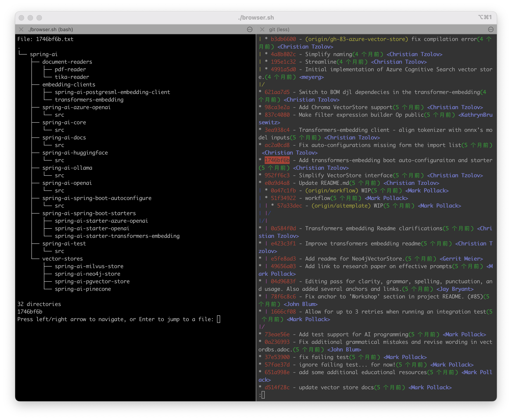This screenshot has height=420, width=512.
Task: Select the spring-ai-spring-boot-autoconfigure directory
Action: [x=97, y=198]
